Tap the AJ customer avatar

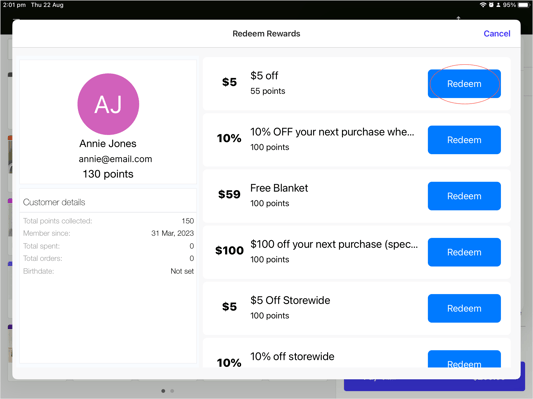(x=108, y=104)
